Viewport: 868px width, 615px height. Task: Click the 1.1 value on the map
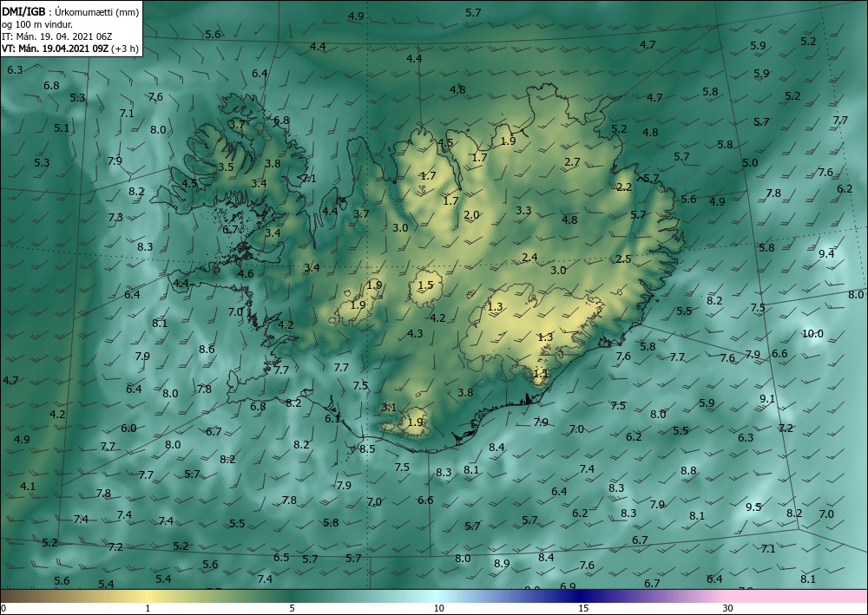click(541, 373)
